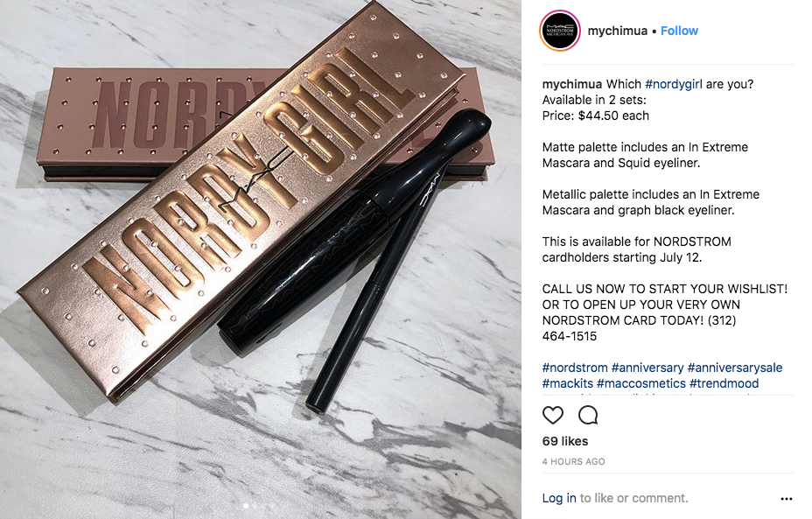Screen dimensions: 812x519
Task: Select the first carousel dot indicator
Action: (x=246, y=505)
